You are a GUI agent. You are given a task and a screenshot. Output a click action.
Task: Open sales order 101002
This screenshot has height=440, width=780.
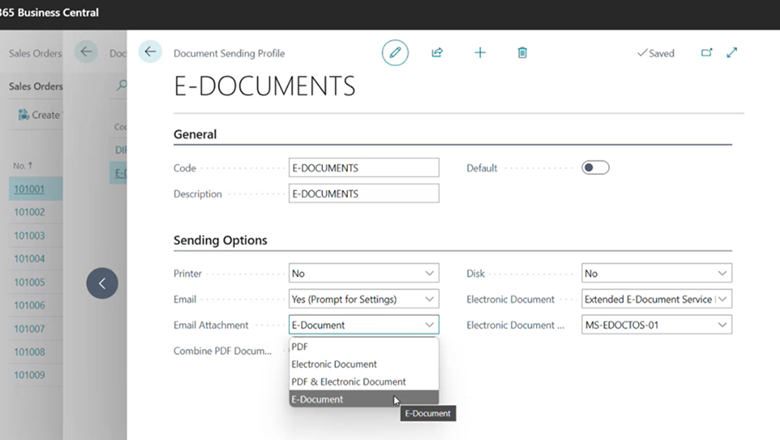point(28,212)
